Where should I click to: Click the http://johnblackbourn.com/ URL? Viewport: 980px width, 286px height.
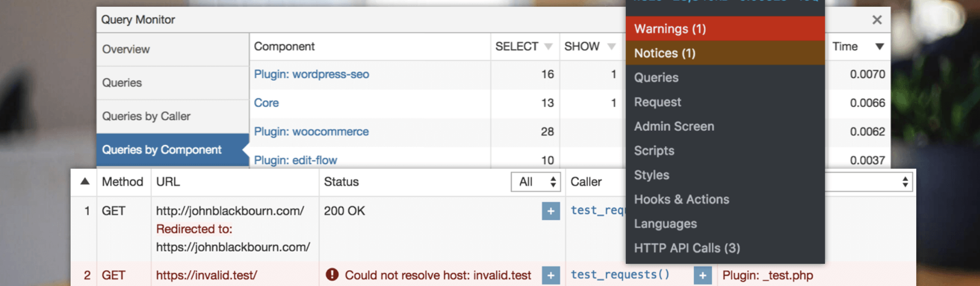pos(230,211)
